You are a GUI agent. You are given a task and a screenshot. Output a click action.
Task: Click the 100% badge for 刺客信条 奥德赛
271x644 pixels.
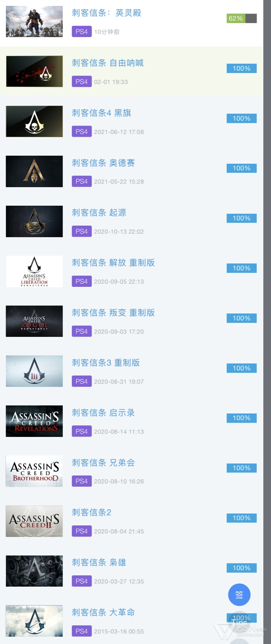click(x=242, y=168)
